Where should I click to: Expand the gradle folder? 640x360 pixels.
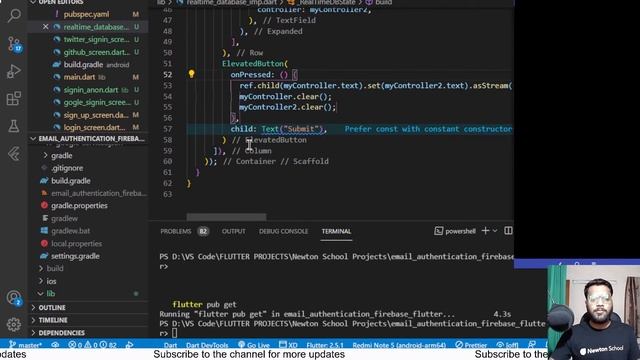click(61, 156)
